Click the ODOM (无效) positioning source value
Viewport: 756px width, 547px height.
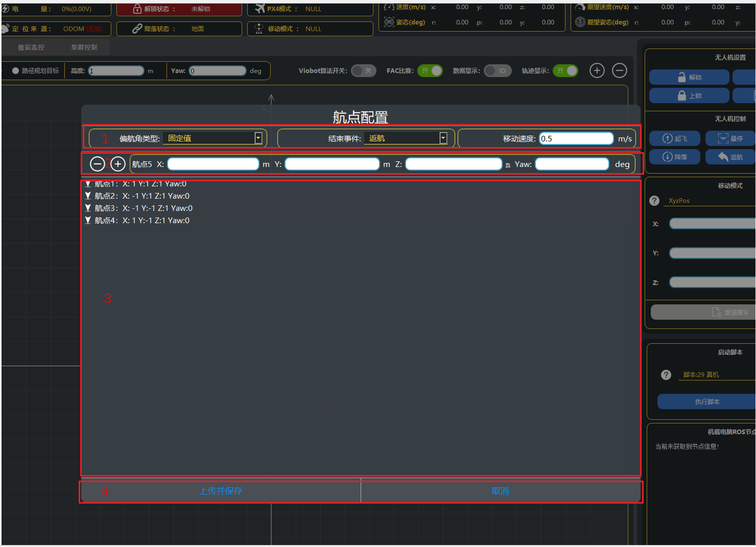pos(83,29)
